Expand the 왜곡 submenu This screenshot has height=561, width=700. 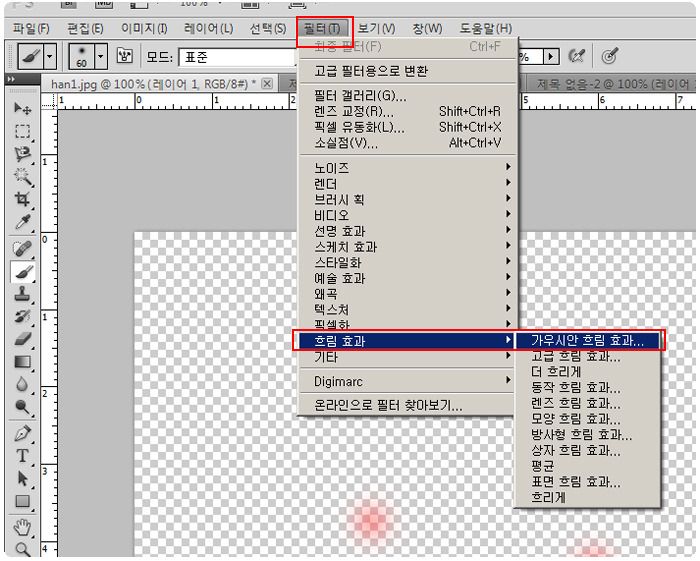click(x=407, y=294)
